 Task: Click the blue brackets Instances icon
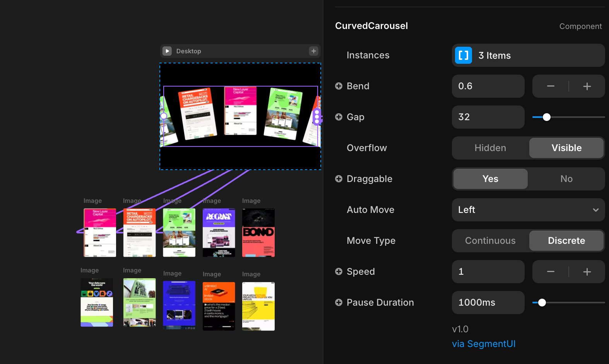(x=463, y=55)
